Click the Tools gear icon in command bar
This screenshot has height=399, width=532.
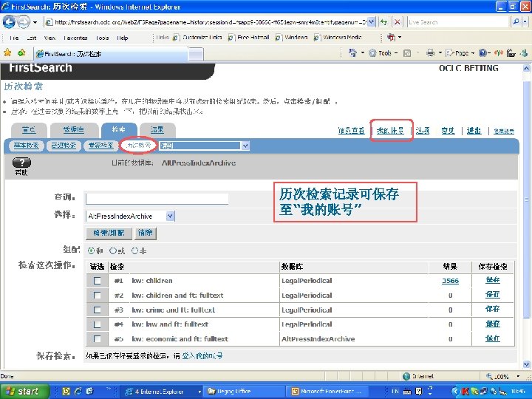372,53
